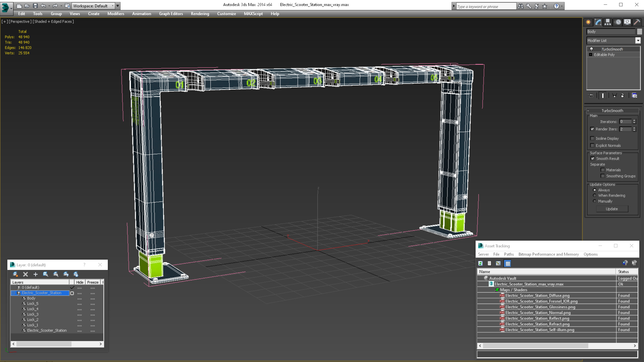This screenshot has width=644, height=362.
Task: Expand Editable Poly sub-object tree
Action: coord(591,55)
